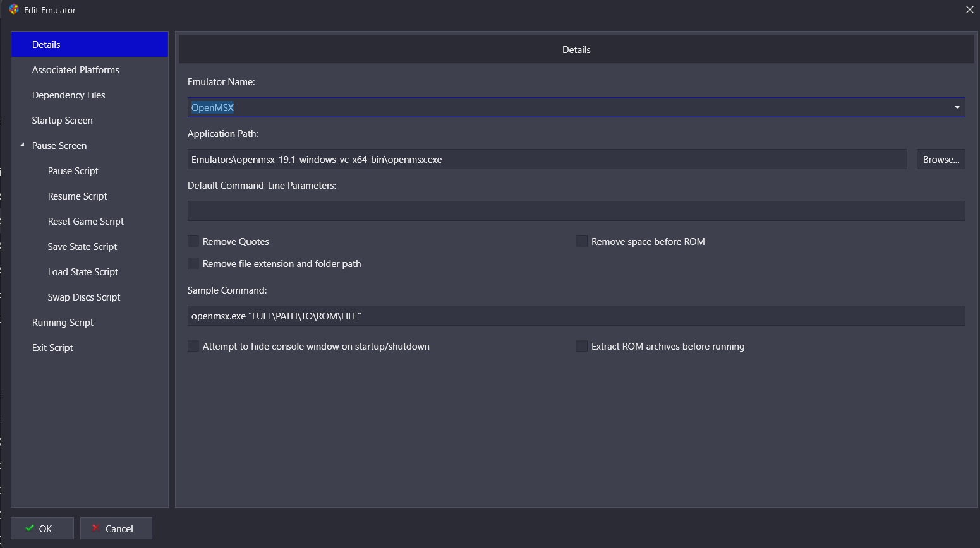Toggle Remove space before ROM checkbox
Image resolution: width=980 pixels, height=548 pixels.
tap(582, 241)
